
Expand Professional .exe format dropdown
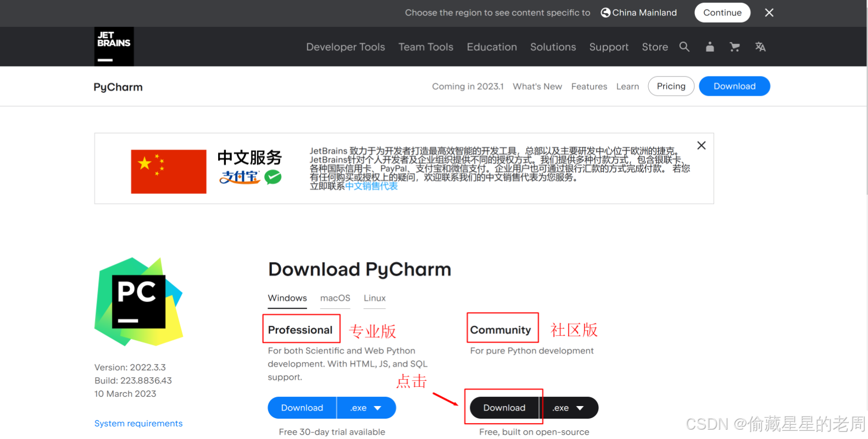[366, 408]
